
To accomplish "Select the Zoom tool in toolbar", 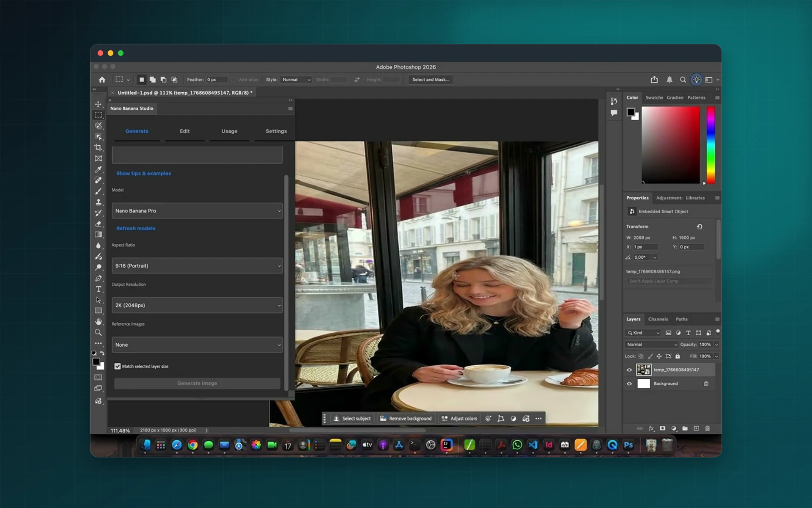I will click(x=98, y=332).
